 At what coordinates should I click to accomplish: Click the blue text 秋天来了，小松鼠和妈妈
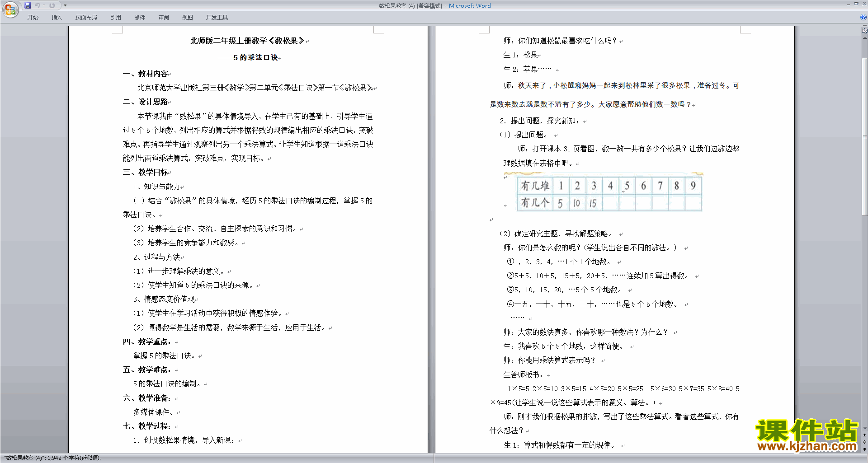557,85
